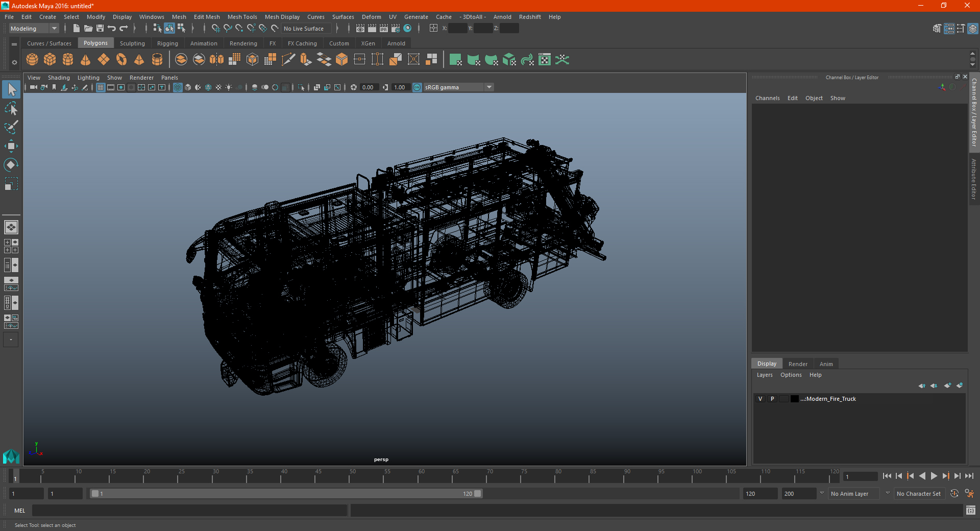Click the Modern_Fire_Truck layer color swatch
The height and width of the screenshot is (531, 980).
[x=795, y=399]
